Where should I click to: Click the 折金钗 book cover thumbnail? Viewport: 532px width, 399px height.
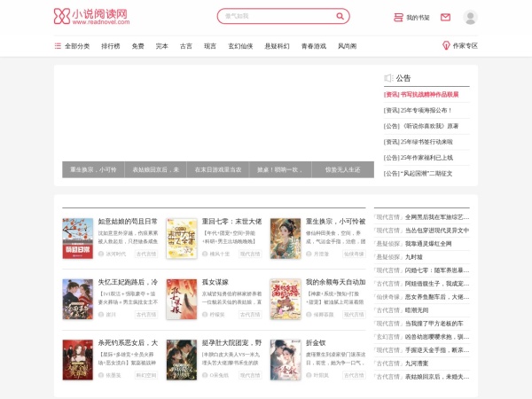point(286,359)
